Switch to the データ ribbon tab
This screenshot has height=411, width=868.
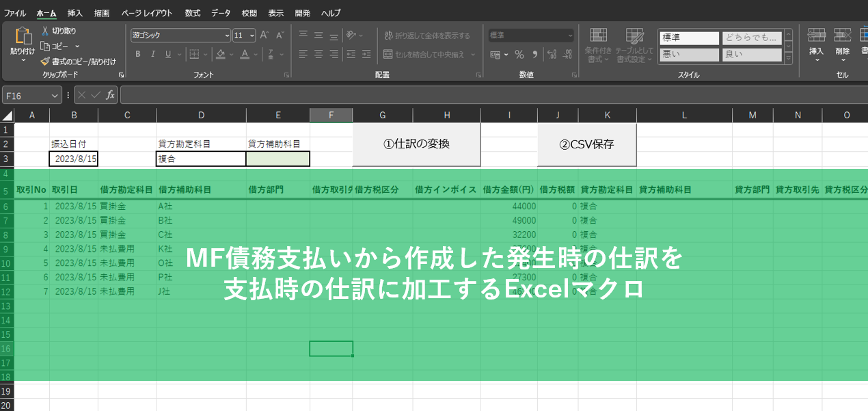click(221, 13)
